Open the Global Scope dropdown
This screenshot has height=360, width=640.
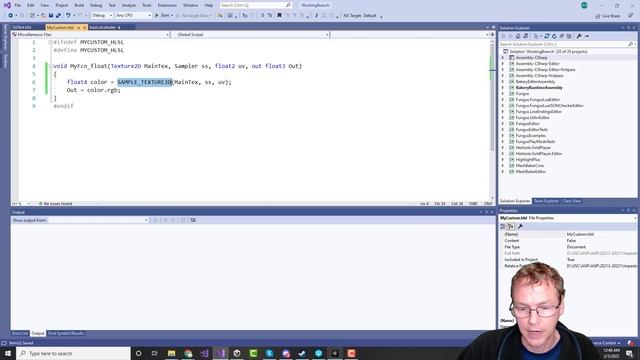[x=250, y=35]
